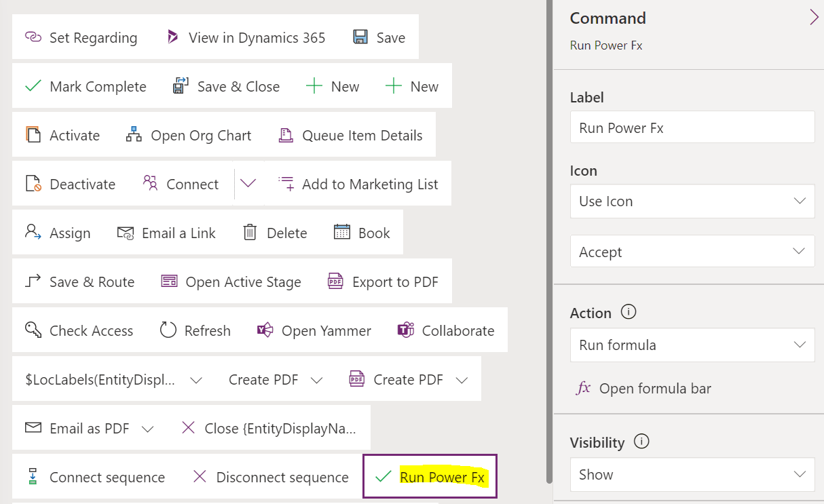Expand the second Create PDF dropdown with icon
The image size is (824, 504).
[x=462, y=380]
